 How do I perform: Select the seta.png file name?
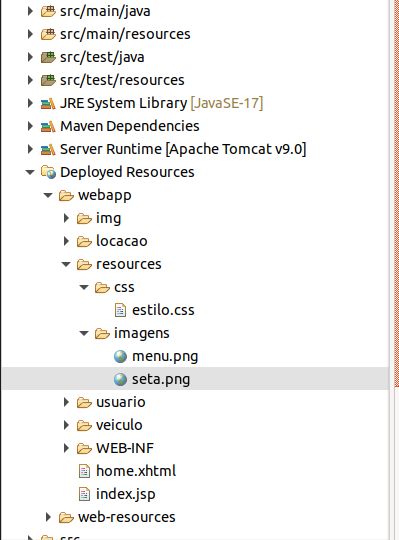coord(161,380)
